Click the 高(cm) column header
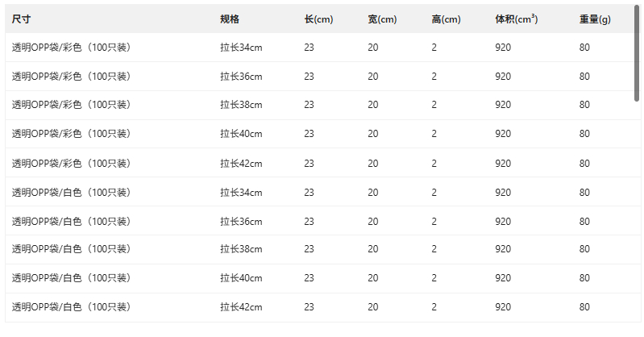The width and height of the screenshot is (644, 337). (446, 19)
